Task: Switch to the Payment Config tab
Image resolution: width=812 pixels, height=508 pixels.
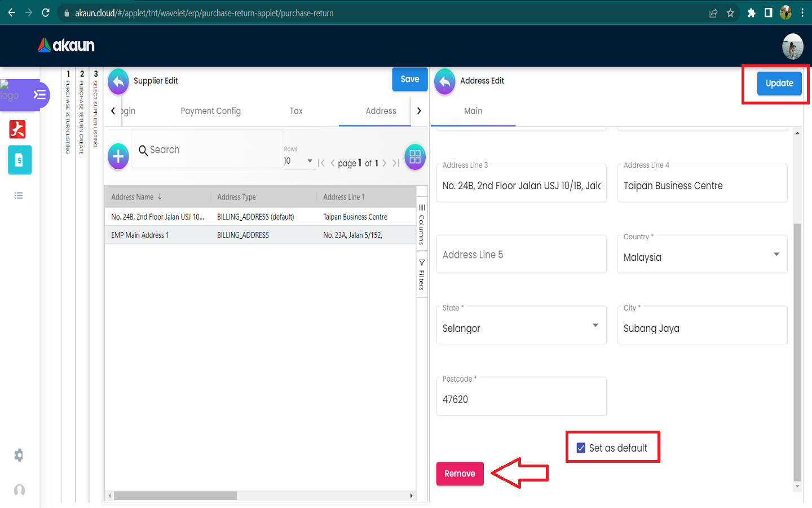Action: tap(210, 111)
